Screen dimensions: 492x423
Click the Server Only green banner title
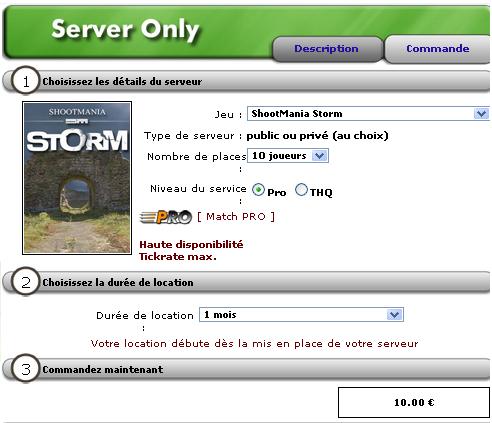click(125, 29)
